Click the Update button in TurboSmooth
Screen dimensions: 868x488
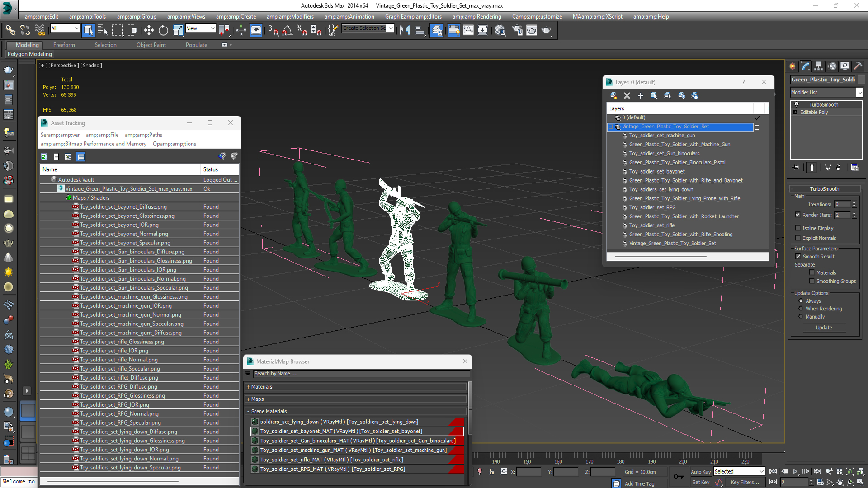[824, 328]
